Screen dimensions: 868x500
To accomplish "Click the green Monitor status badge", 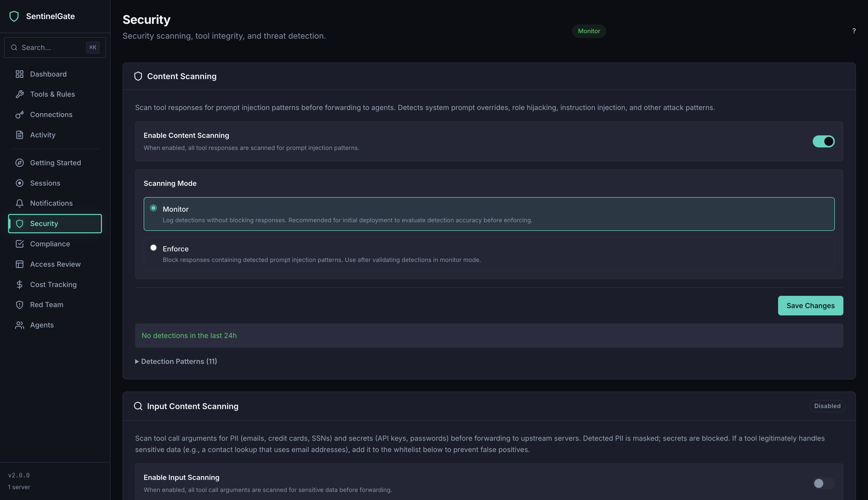I will coord(589,31).
